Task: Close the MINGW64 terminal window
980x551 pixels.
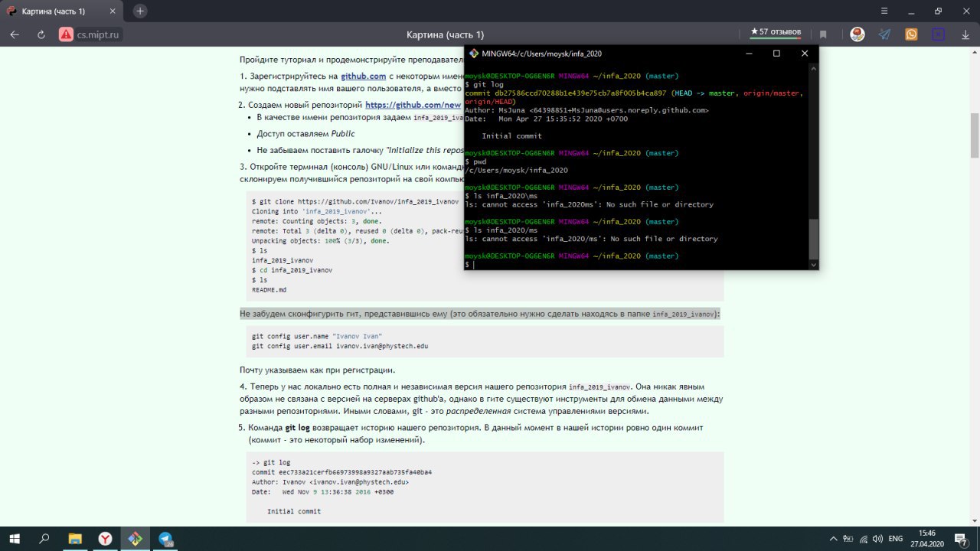Action: pyautogui.click(x=805, y=54)
